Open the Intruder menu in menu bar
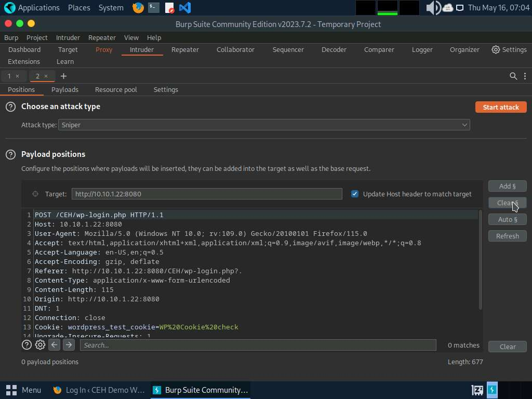 [68, 37]
